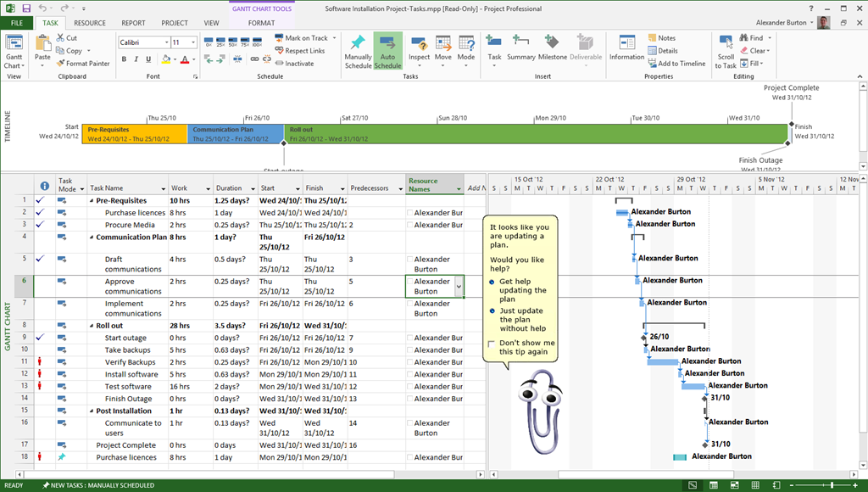Screen dimensions: 868x492
Task: Open task Notes
Action: click(x=662, y=37)
